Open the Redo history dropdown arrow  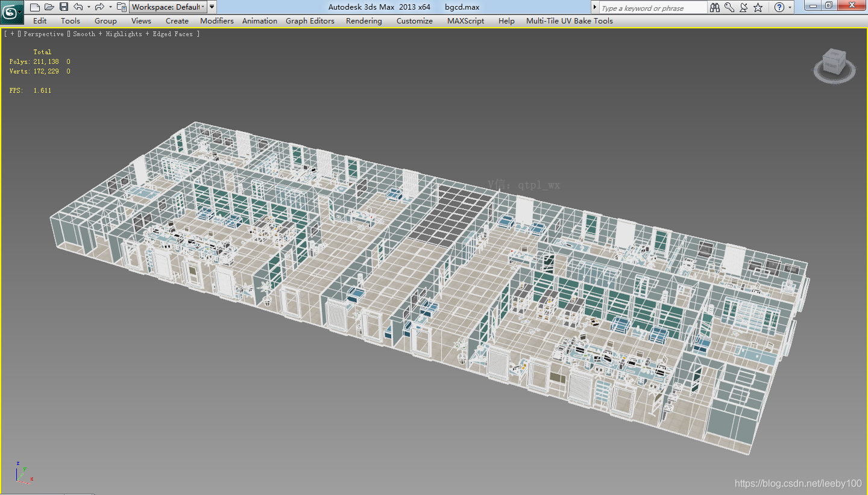[110, 7]
